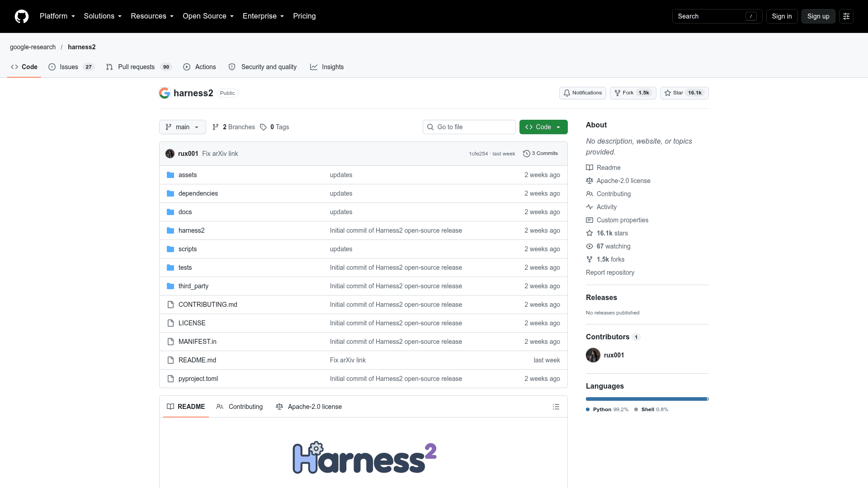Expand the Solutions menu

click(x=103, y=16)
